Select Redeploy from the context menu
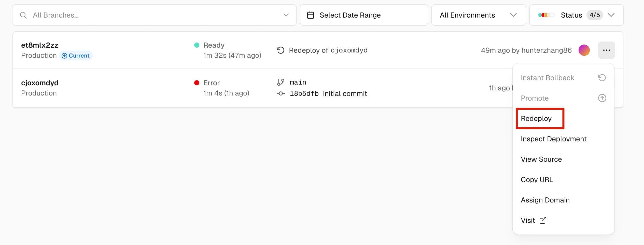The image size is (644, 245). click(x=536, y=119)
